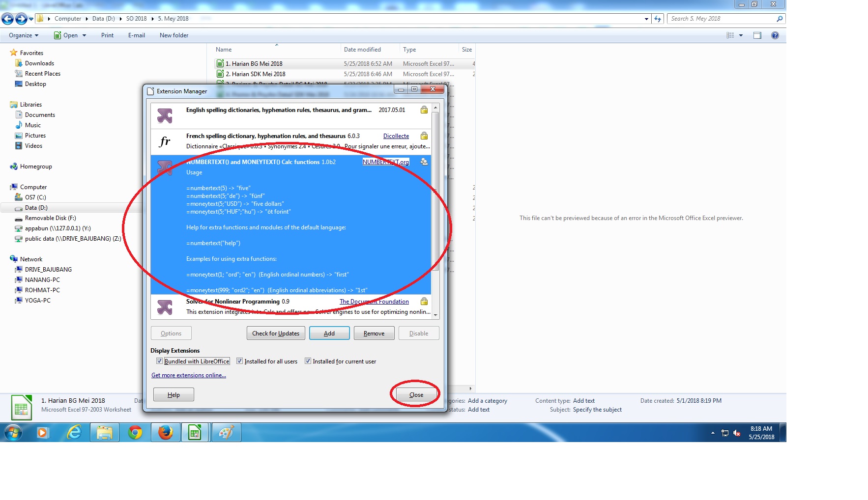Click the Add extension button
Screen dimensions: 868x500
click(x=329, y=333)
